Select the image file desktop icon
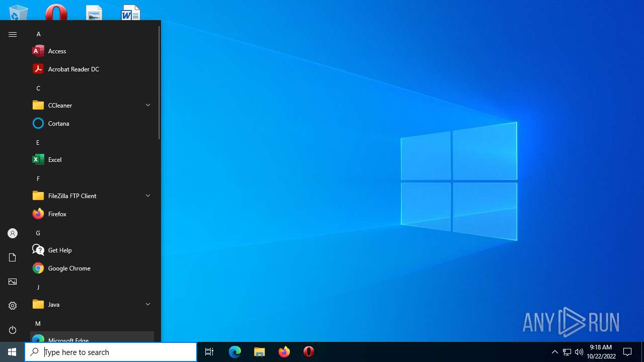 click(94, 13)
